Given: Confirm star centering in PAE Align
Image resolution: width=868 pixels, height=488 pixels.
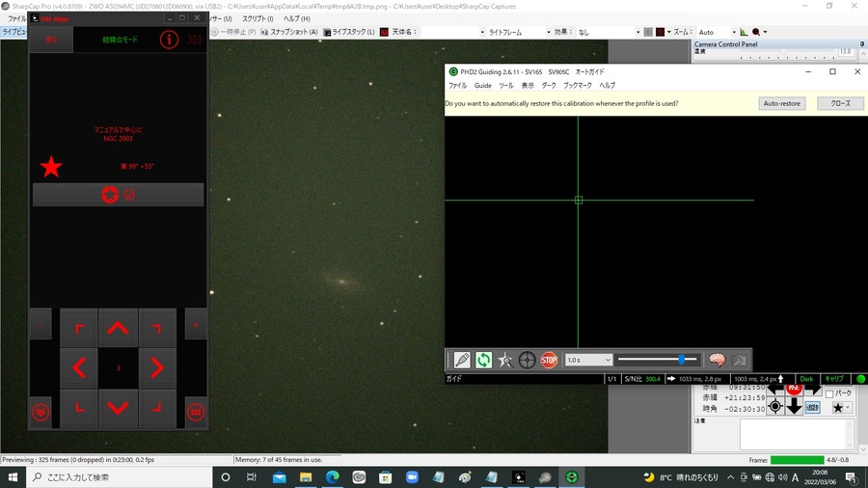Looking at the screenshot, I should click(118, 195).
